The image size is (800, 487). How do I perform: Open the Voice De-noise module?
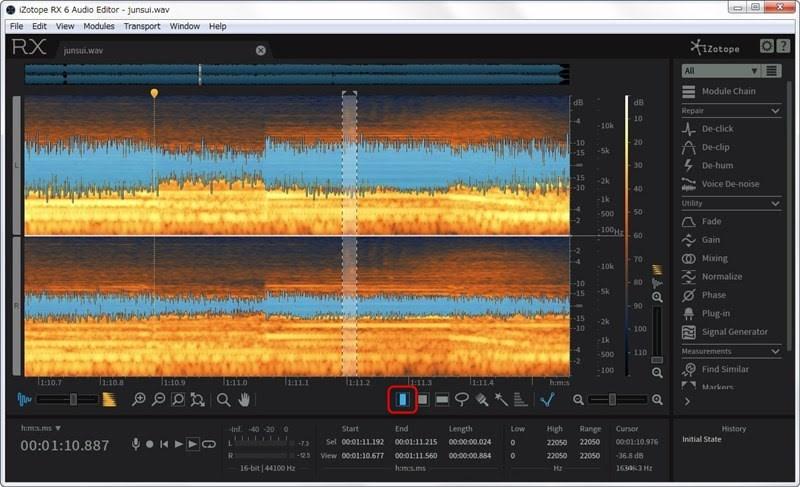[720, 184]
